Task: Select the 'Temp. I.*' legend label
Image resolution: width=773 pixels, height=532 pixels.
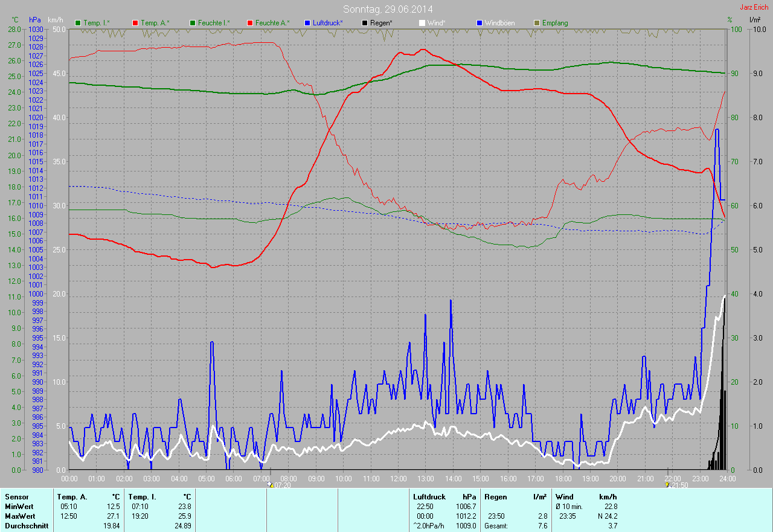Action: (x=97, y=23)
